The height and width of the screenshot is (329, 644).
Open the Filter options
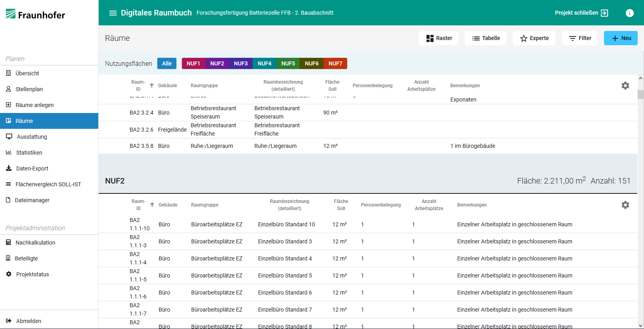click(579, 38)
